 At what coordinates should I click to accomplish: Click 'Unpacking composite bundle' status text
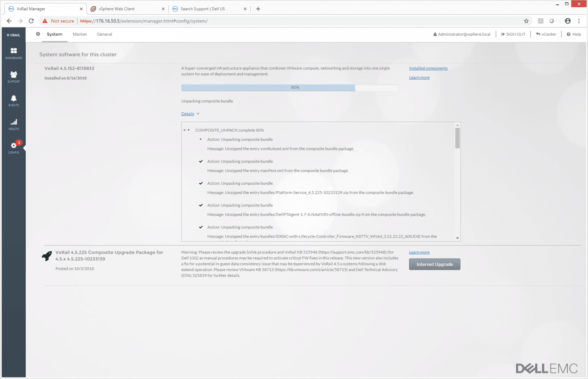pos(207,101)
